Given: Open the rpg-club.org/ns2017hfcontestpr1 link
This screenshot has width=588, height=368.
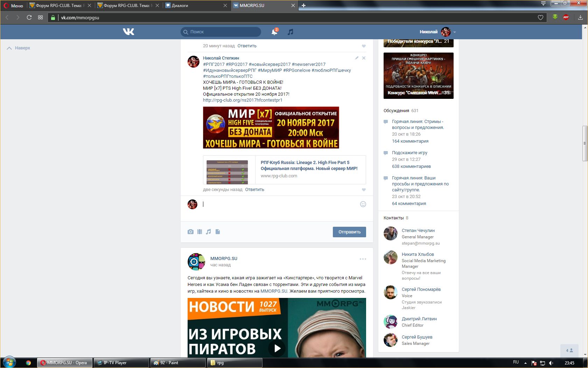Looking at the screenshot, I should point(243,100).
